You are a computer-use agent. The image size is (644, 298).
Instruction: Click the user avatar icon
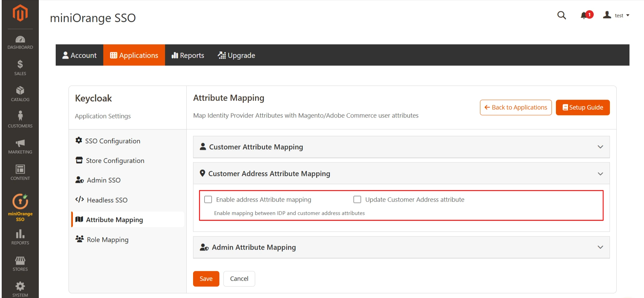pyautogui.click(x=607, y=15)
